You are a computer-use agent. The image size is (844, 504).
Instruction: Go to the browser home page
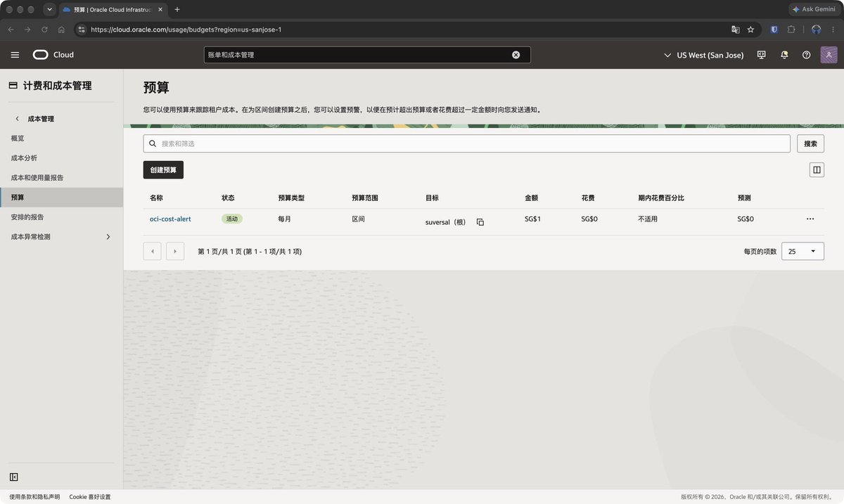tap(61, 30)
